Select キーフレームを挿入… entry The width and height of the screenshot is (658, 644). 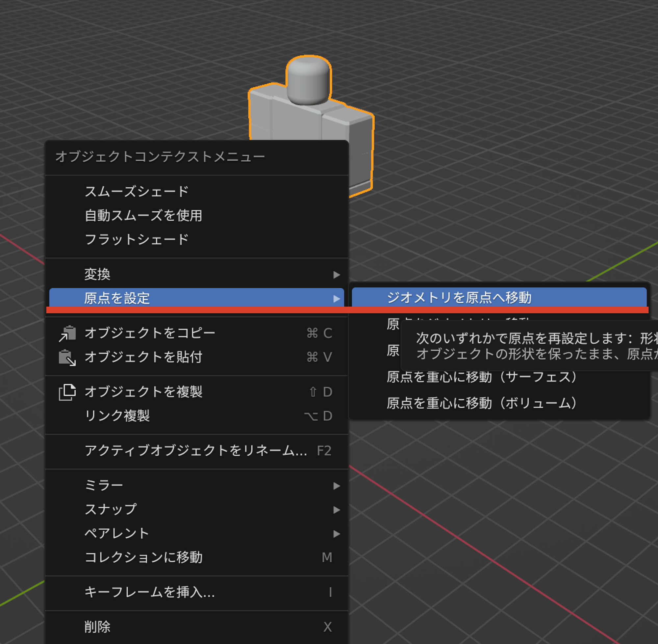(196, 592)
